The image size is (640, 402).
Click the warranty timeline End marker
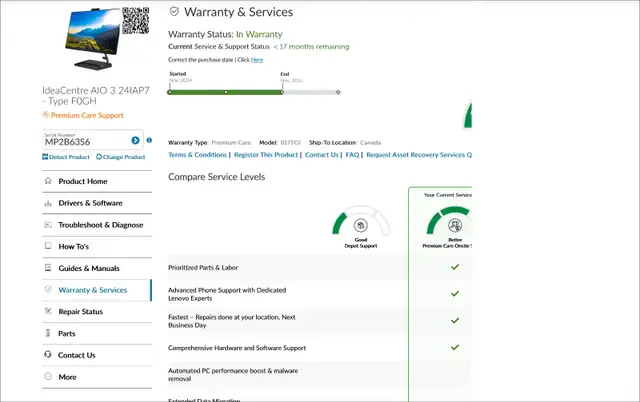[282, 92]
